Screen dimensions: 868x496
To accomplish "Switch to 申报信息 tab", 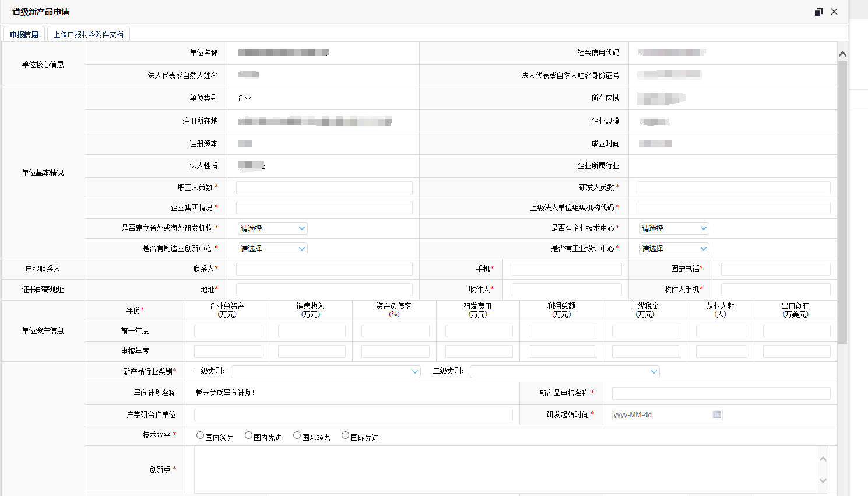I will [24, 34].
